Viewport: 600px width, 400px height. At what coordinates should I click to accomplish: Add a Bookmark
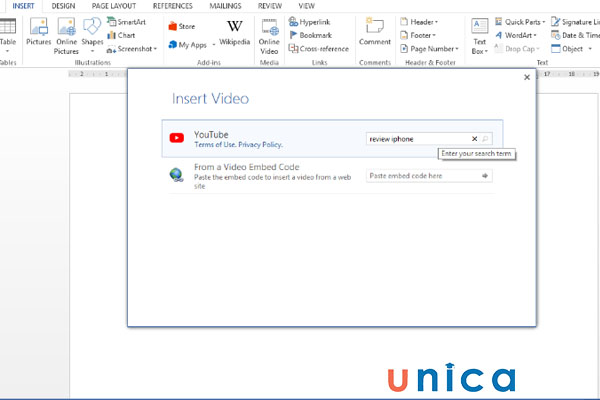311,35
